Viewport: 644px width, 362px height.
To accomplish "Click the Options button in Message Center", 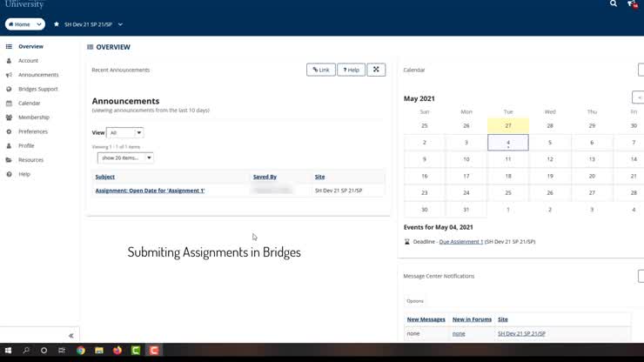I will coord(415,301).
